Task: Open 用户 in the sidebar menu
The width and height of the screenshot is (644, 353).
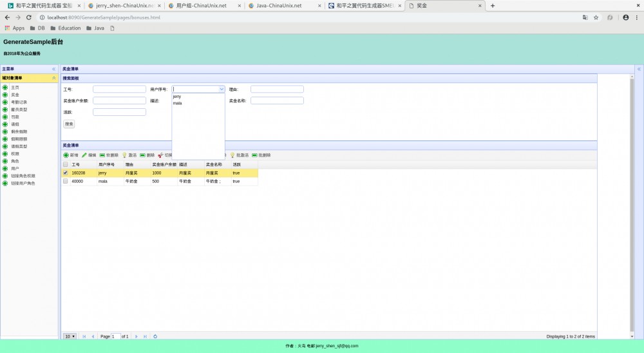Action: coord(15,169)
